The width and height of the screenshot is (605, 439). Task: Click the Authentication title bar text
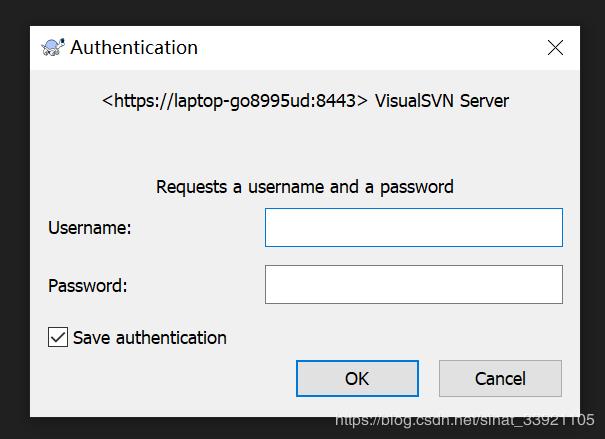(x=134, y=47)
